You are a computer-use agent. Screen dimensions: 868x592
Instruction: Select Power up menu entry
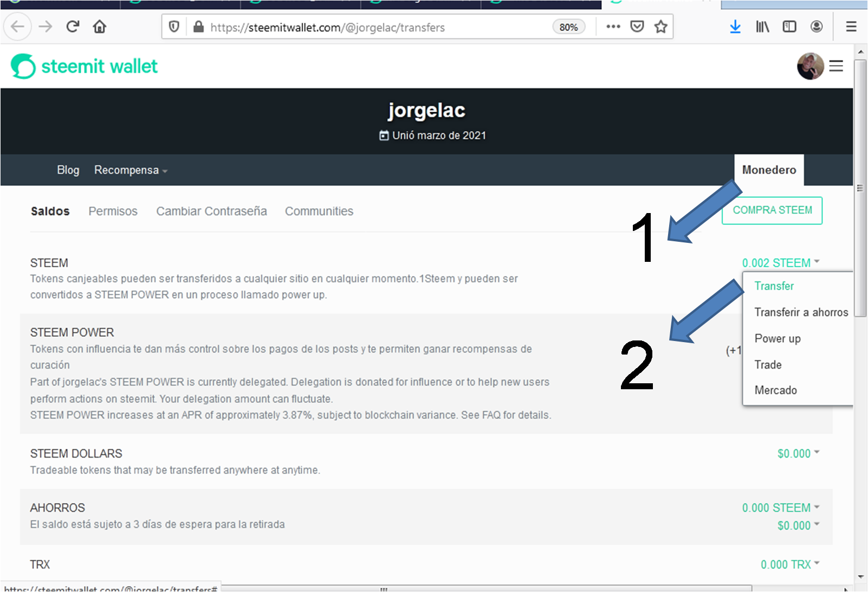coord(778,339)
